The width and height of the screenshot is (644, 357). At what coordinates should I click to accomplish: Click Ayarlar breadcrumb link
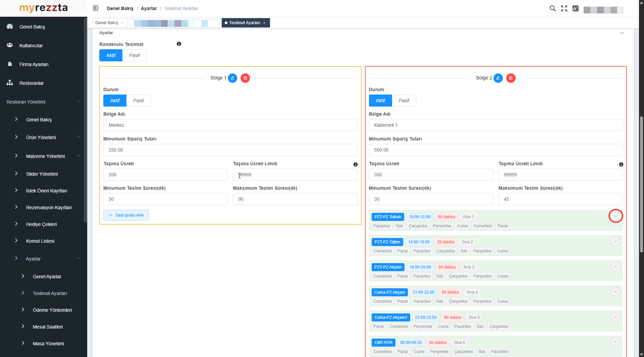(149, 8)
